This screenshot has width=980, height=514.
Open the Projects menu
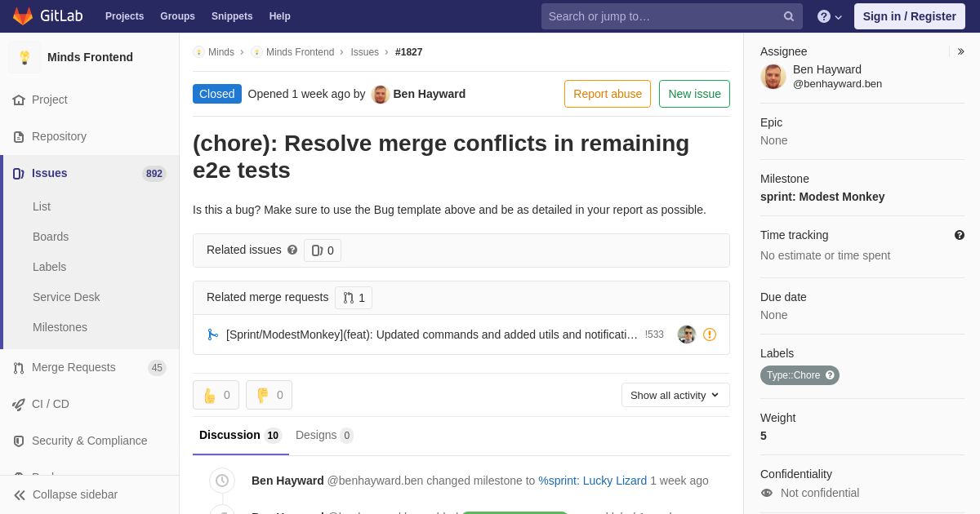coord(124,16)
